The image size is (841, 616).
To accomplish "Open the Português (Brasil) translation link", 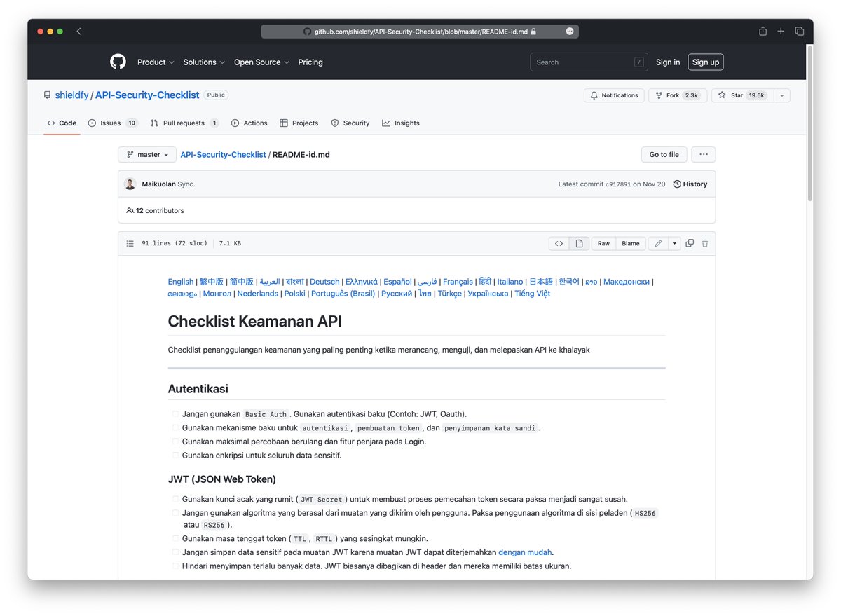I will 343,294.
